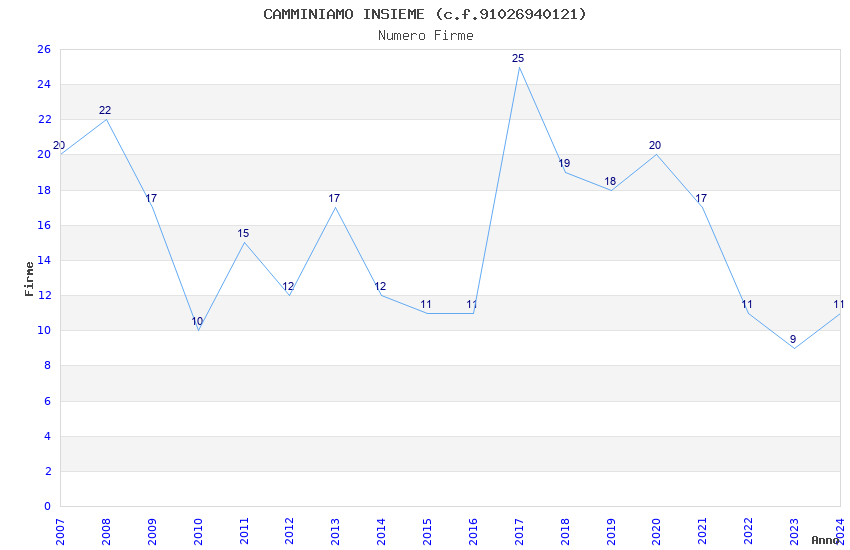
Task: Click the year label 2010 on x-axis
Action: coord(198,532)
